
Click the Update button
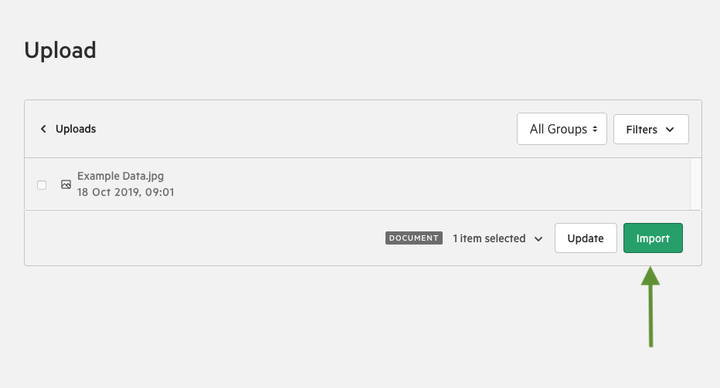tap(585, 238)
